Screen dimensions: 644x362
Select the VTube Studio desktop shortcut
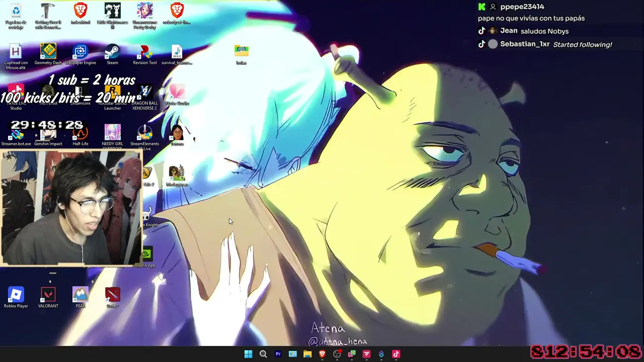coord(177,95)
